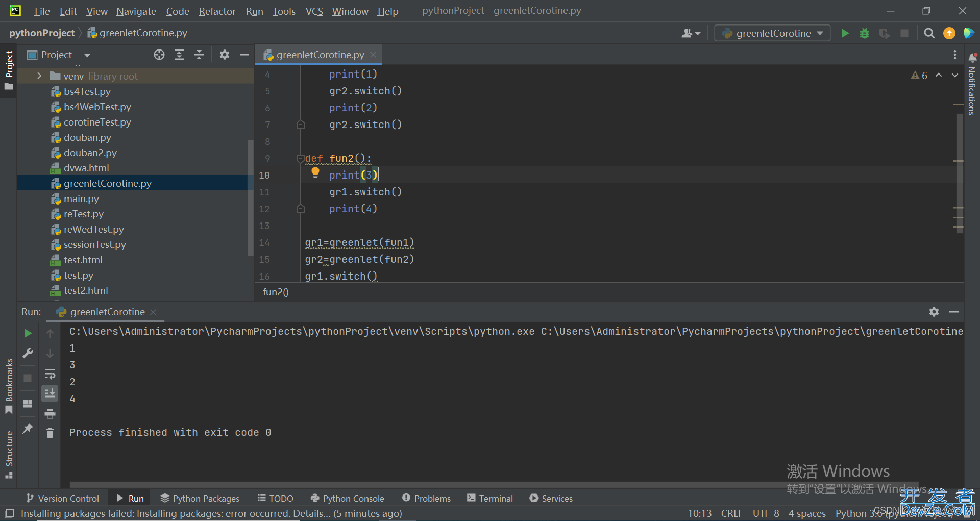Start debugging with the bug icon
Screen dimensions: 980x521
pos(865,33)
